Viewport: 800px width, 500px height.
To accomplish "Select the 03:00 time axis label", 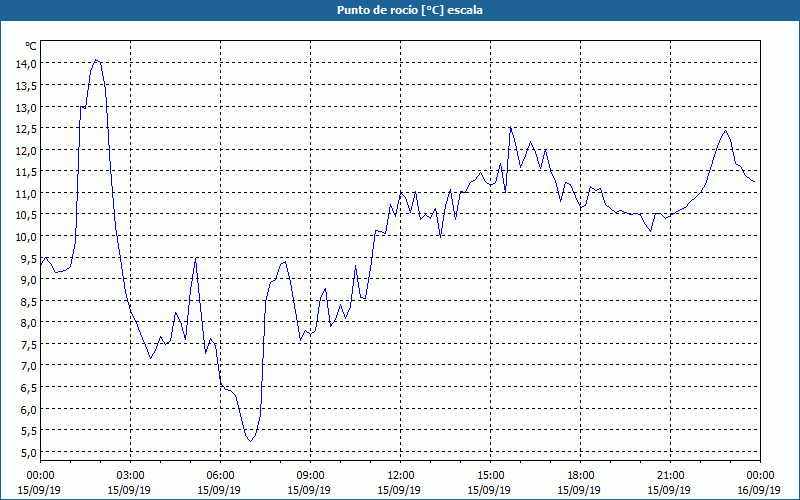I will (131, 476).
